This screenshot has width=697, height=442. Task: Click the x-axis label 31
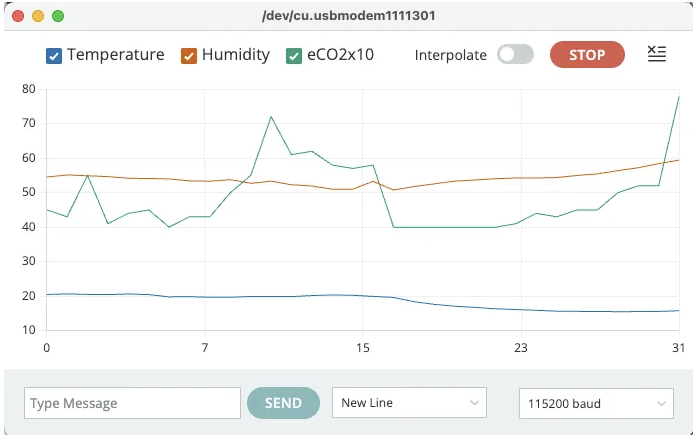pyautogui.click(x=678, y=348)
